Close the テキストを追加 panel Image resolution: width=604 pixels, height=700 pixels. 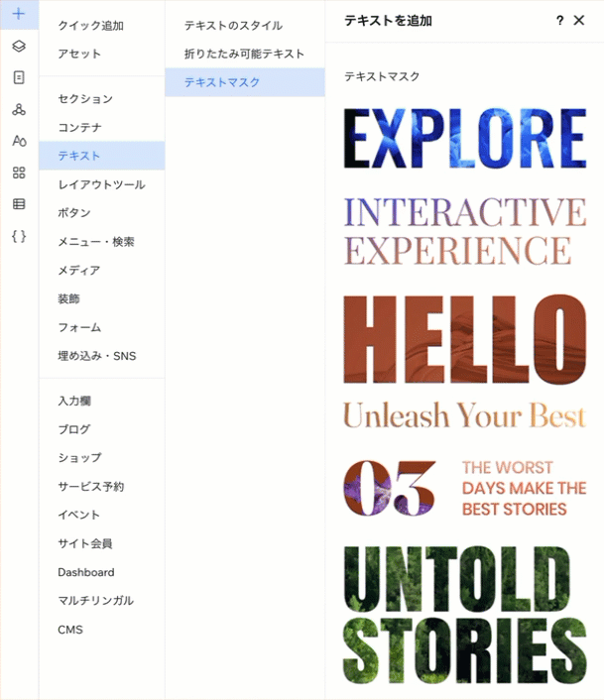click(579, 20)
